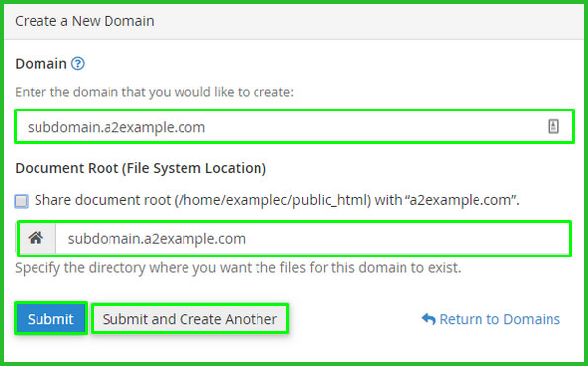588x366 pixels.
Task: Open the Domain help question mark icon
Action: point(78,64)
